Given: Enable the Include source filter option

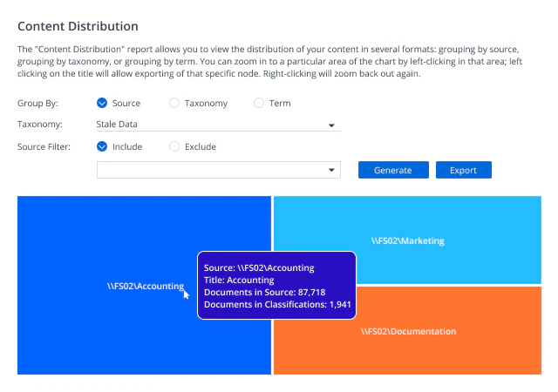Looking at the screenshot, I should coord(103,147).
